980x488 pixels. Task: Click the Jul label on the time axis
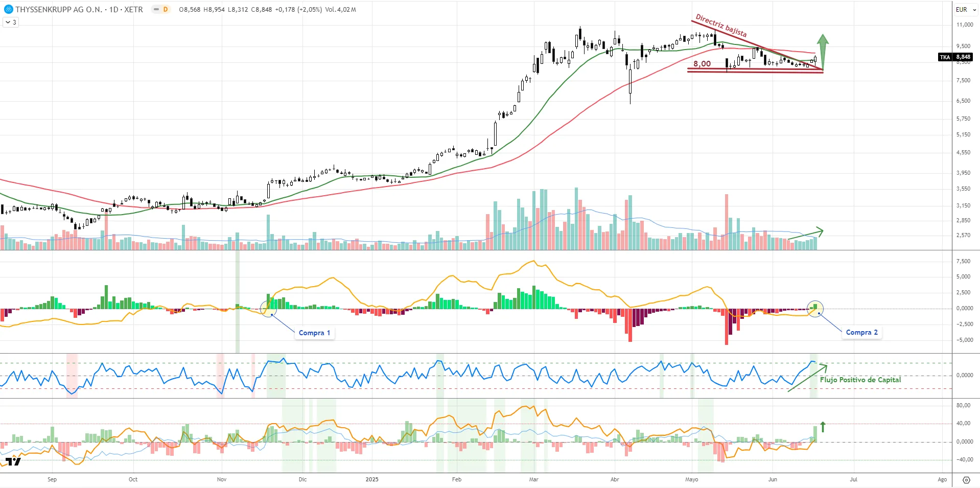(x=853, y=479)
